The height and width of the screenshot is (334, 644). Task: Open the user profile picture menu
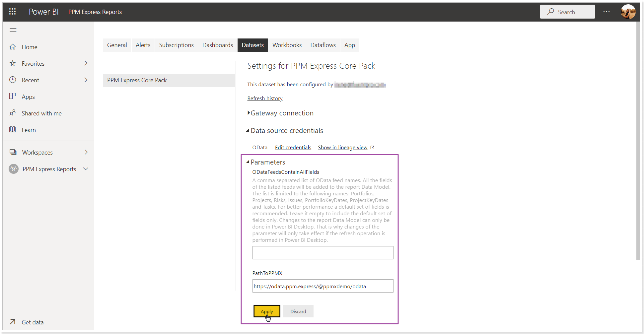[628, 12]
